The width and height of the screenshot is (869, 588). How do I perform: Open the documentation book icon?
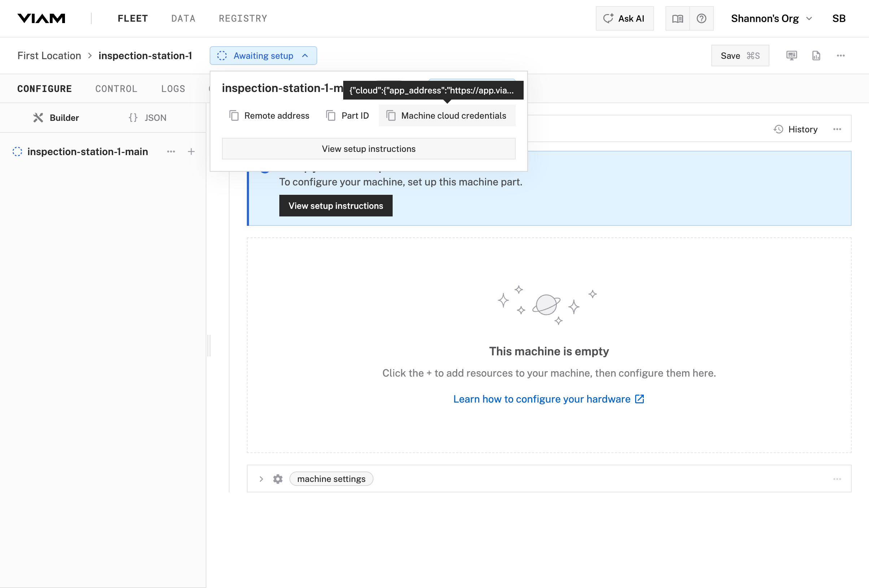(x=677, y=18)
